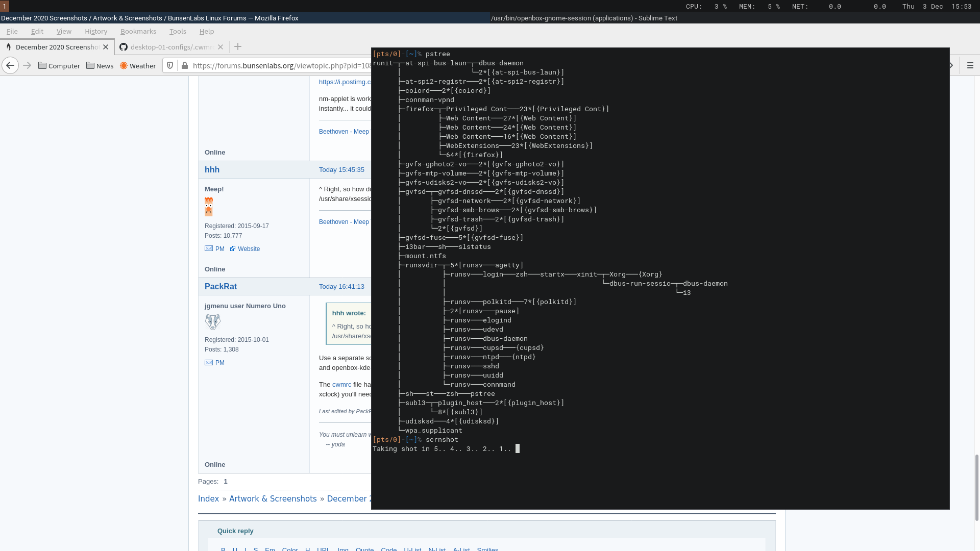The width and height of the screenshot is (980, 551).
Task: Open the Help menu
Action: point(207,31)
